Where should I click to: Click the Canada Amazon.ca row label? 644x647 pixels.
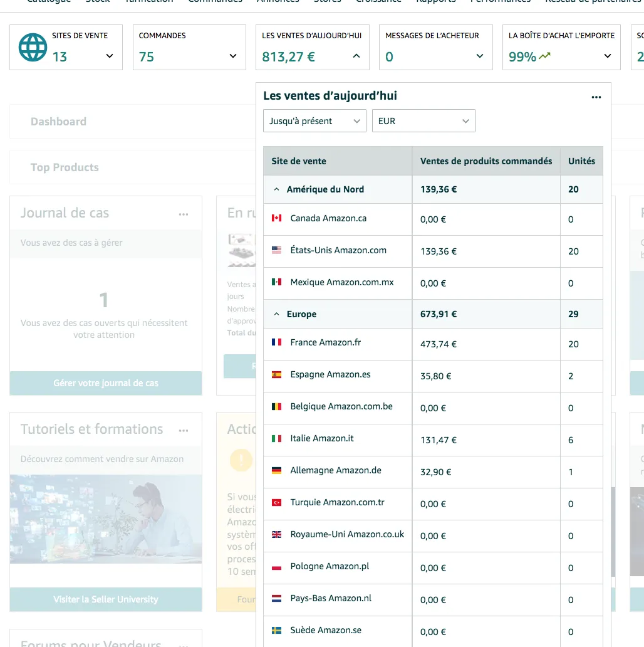click(328, 218)
